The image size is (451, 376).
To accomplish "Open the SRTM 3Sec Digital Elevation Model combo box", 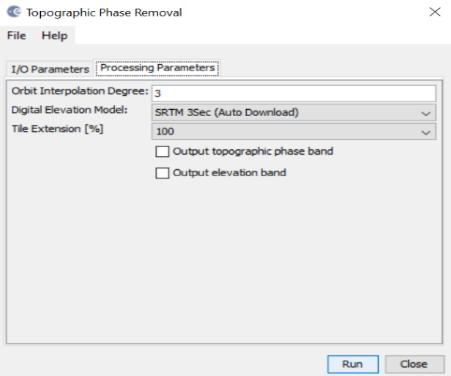I will click(x=294, y=112).
